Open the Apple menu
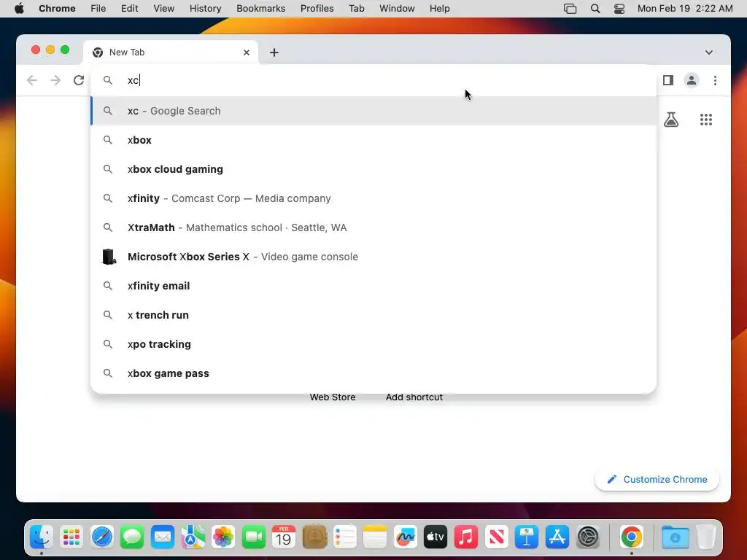 tap(19, 9)
